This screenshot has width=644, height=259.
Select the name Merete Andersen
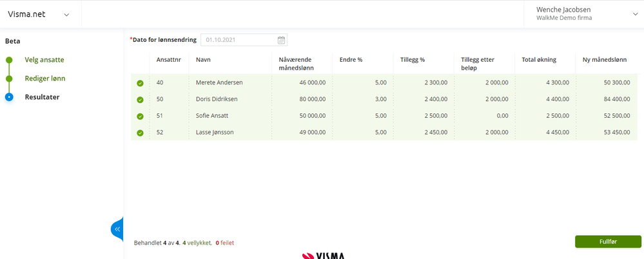(219, 82)
